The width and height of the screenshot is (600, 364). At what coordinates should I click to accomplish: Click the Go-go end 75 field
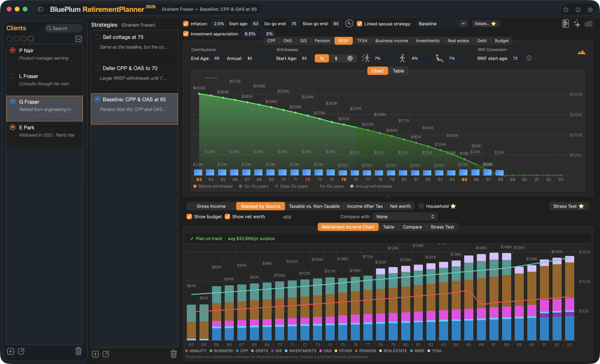coord(294,24)
